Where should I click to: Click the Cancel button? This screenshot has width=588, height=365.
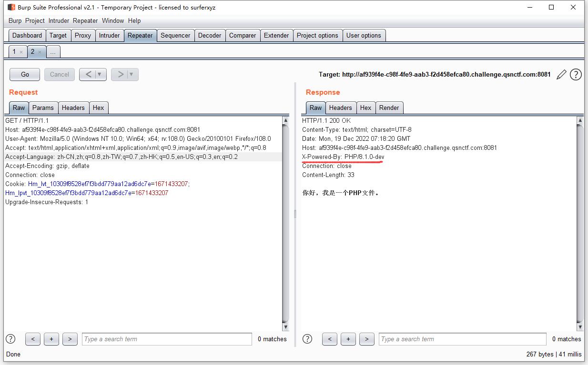click(x=60, y=74)
